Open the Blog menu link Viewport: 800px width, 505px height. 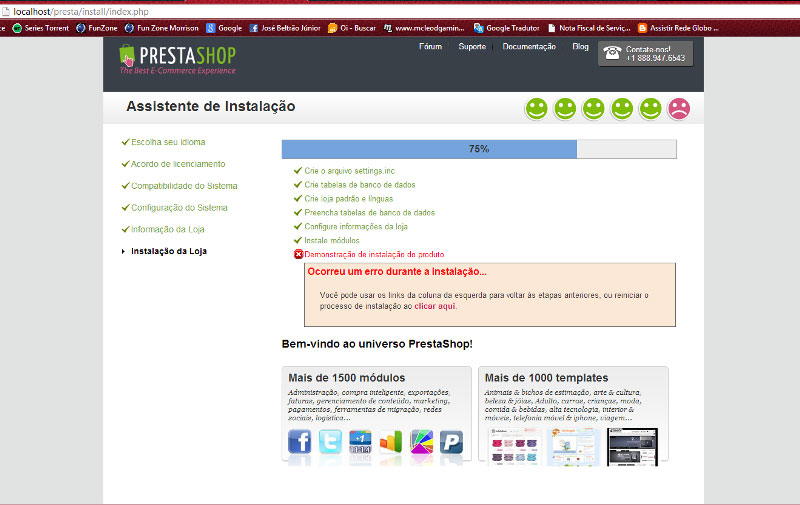580,46
